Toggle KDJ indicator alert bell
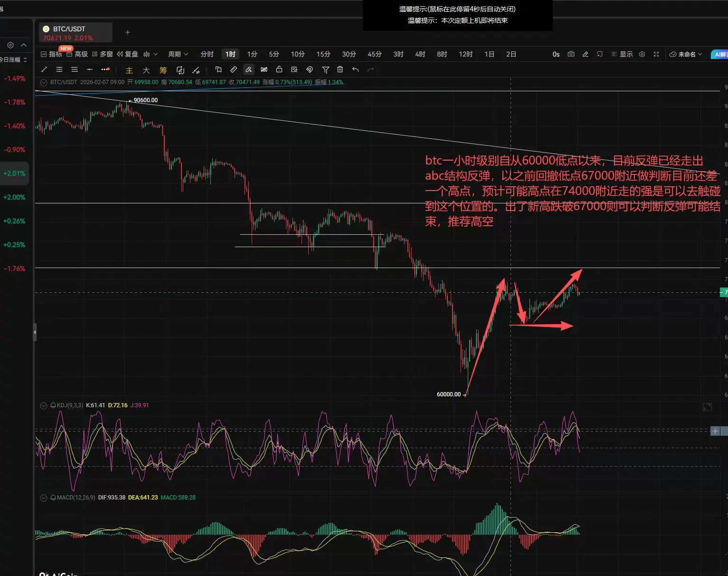This screenshot has height=576, width=728. 53,405
